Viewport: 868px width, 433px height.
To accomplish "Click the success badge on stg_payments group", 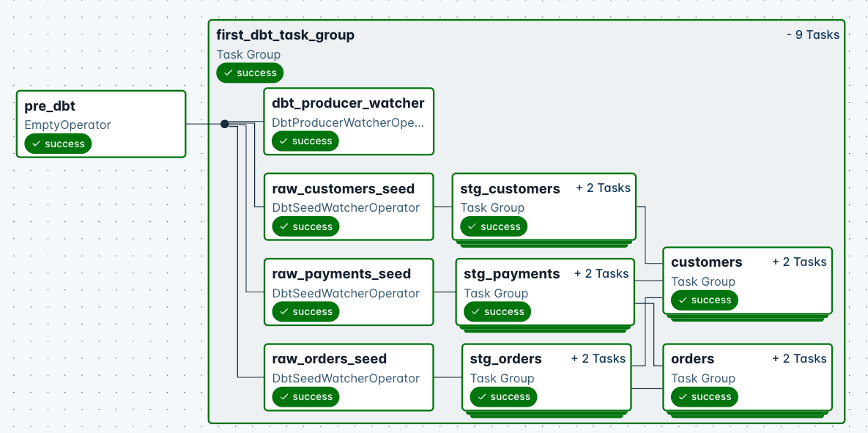I will coord(497,311).
